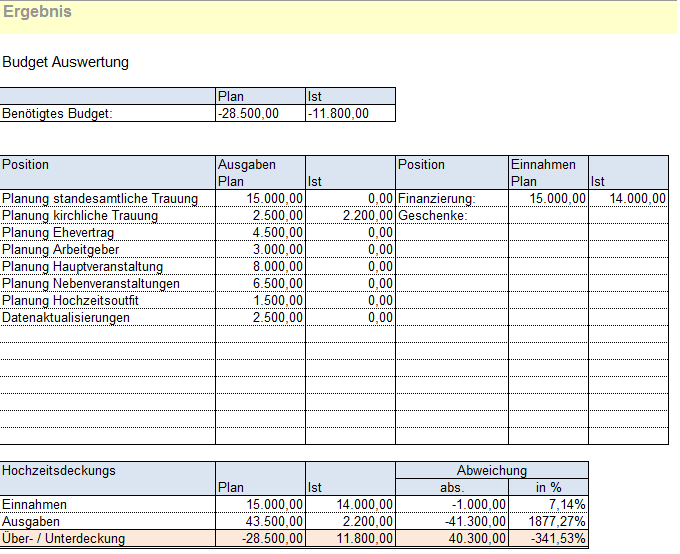Click the Planung Ehevertrag row label
The width and height of the screenshot is (680, 554).
point(108,233)
